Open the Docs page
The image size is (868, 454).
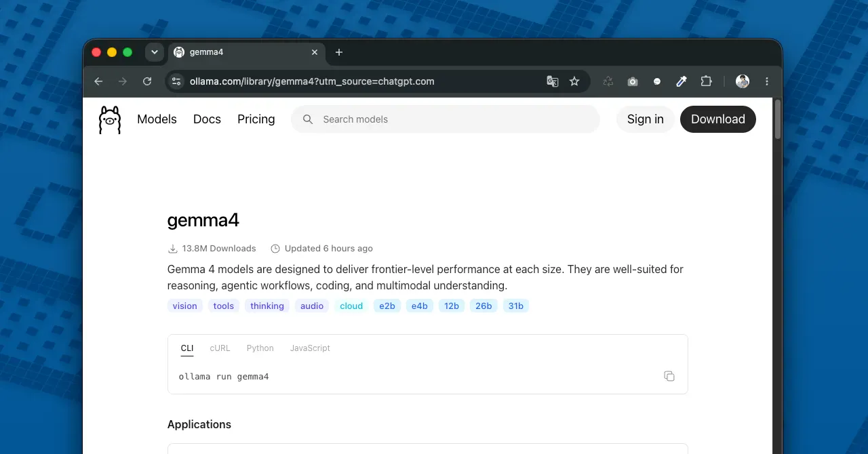coord(207,119)
